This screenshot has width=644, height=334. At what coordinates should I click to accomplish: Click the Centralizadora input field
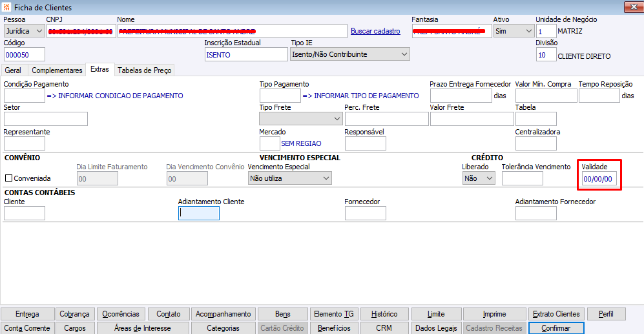click(x=536, y=143)
